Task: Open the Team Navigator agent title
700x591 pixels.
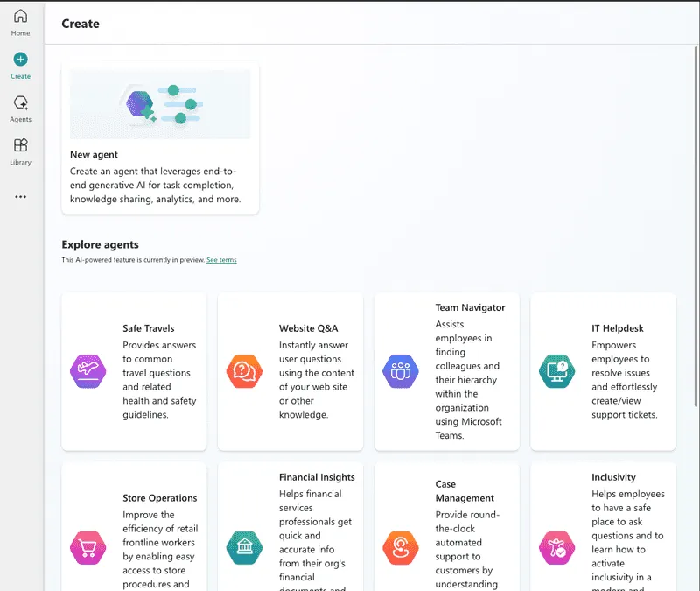Action: (x=470, y=307)
